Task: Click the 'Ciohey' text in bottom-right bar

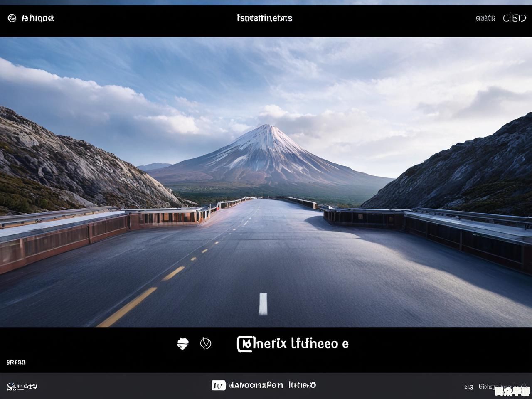Action: coord(487,387)
